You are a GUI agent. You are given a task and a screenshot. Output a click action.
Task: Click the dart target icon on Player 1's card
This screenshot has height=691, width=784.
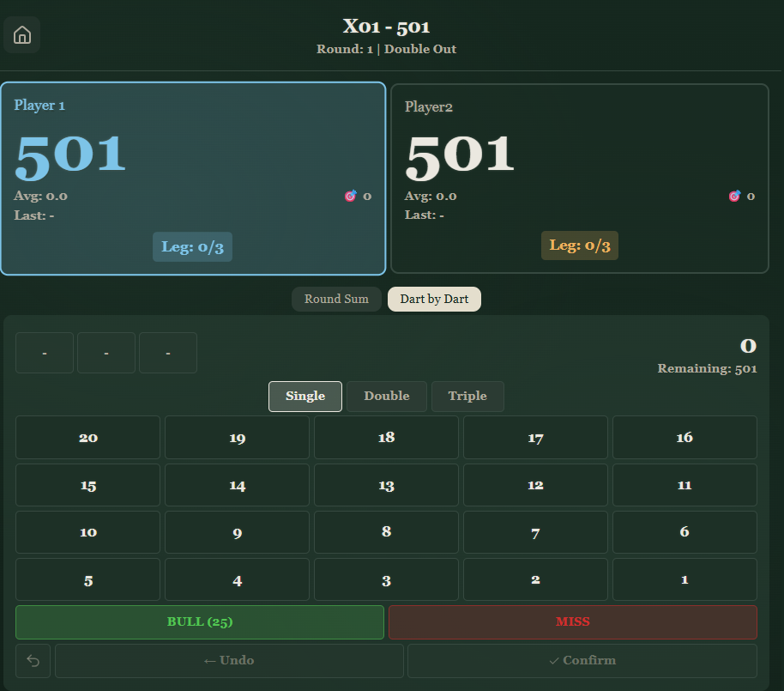pos(349,196)
